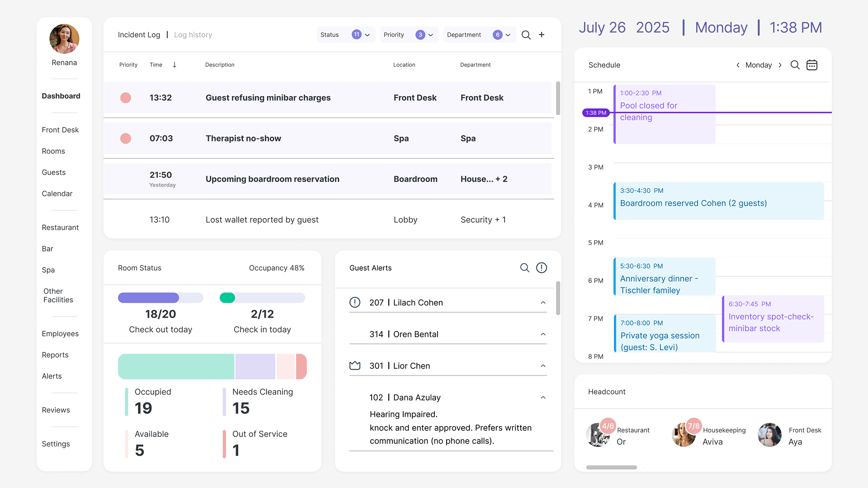The width and height of the screenshot is (868, 488).
Task: Sort incidents by Time arrow
Action: [175, 65]
